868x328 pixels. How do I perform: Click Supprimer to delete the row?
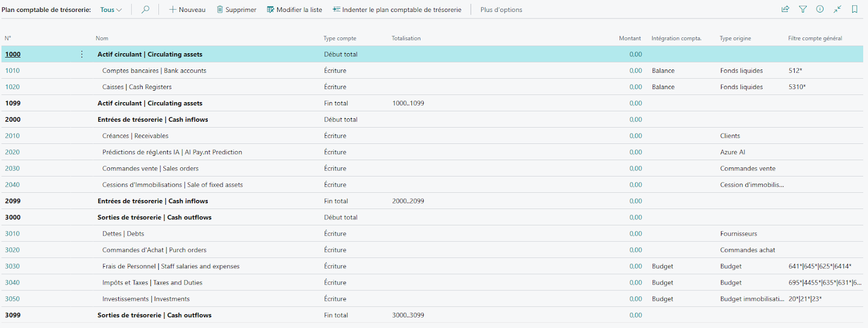(237, 10)
